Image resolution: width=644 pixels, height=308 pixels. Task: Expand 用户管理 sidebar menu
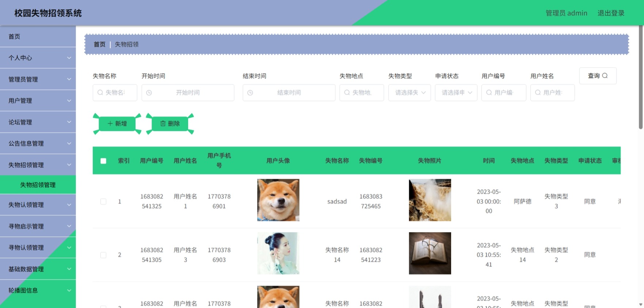click(38, 100)
